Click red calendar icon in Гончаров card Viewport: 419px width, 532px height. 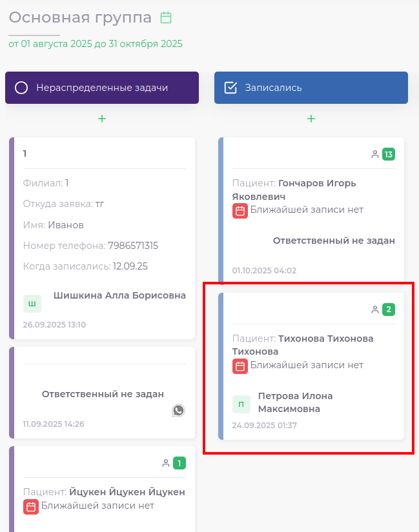click(x=240, y=210)
